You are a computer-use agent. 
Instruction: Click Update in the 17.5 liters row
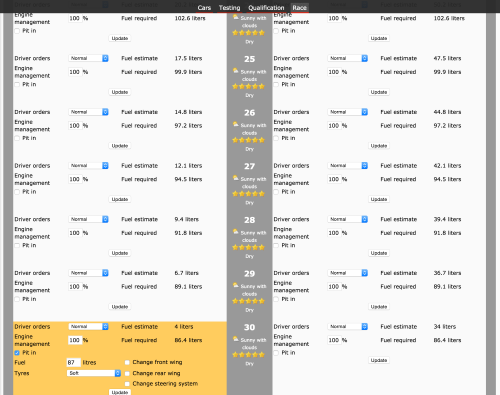coord(120,92)
